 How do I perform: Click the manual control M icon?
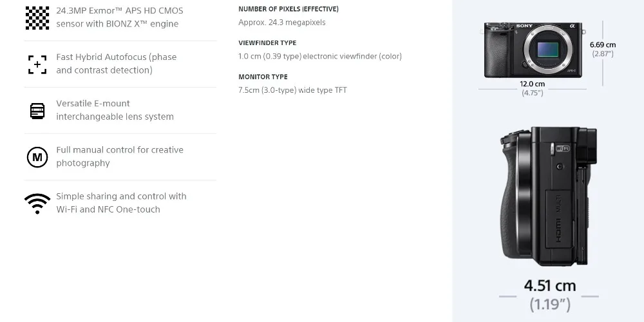point(37,157)
